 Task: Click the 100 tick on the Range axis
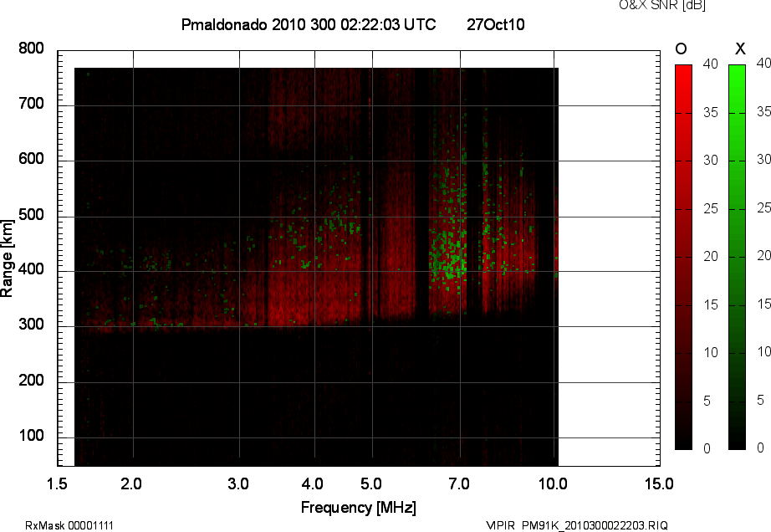[31, 437]
